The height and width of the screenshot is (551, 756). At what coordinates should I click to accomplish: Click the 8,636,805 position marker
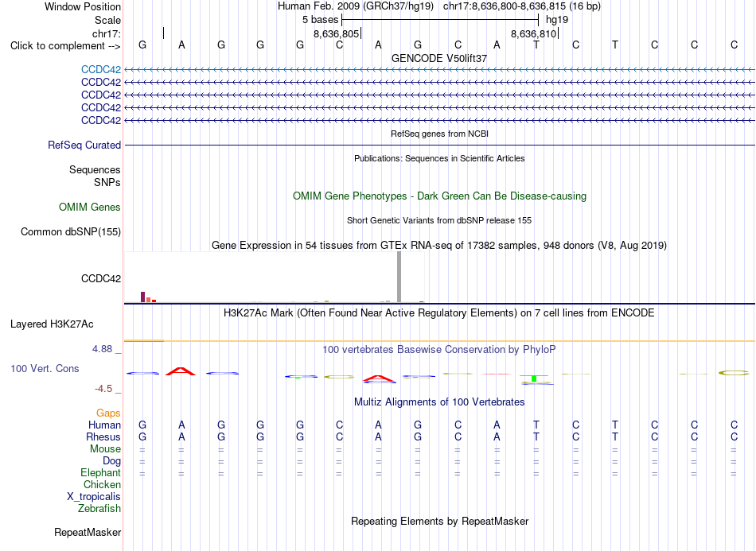tap(337, 33)
